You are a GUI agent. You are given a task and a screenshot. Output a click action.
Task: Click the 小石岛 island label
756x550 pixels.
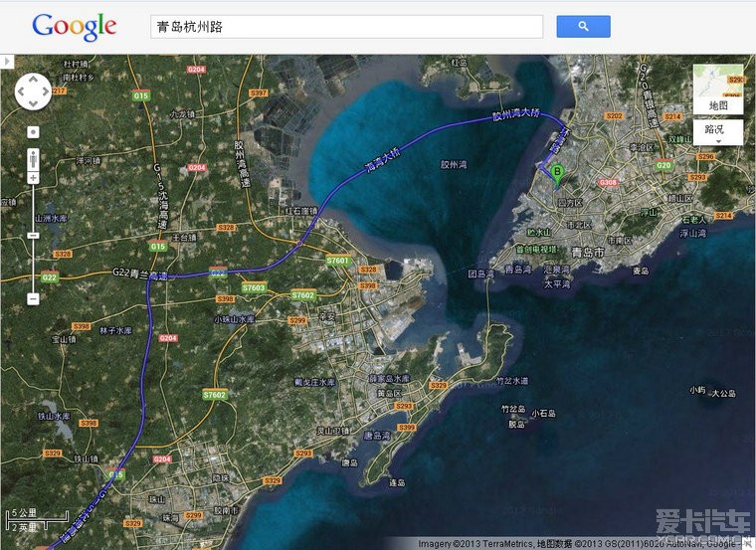(543, 413)
